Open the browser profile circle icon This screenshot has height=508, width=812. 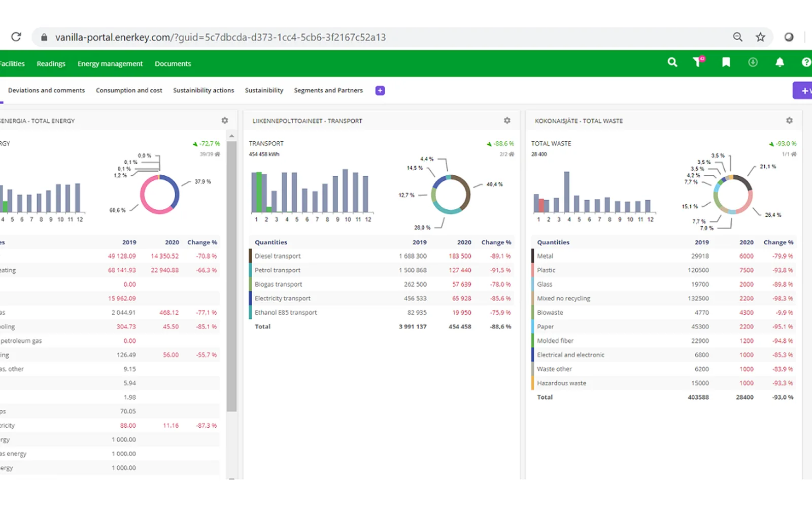point(789,37)
